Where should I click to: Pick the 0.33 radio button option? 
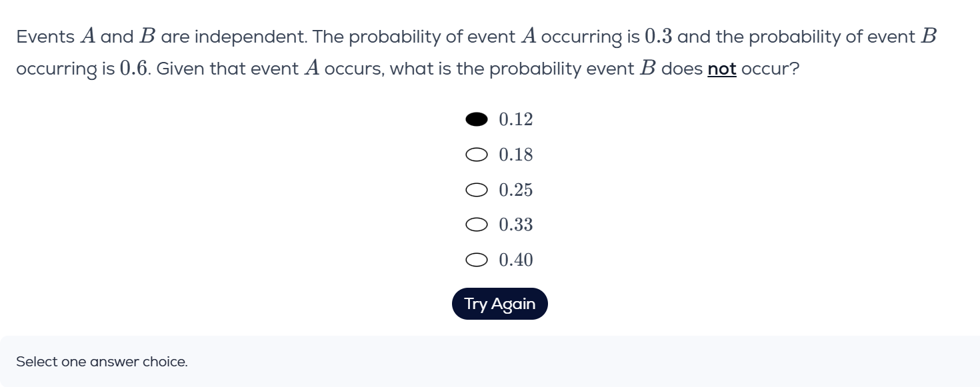(x=476, y=225)
